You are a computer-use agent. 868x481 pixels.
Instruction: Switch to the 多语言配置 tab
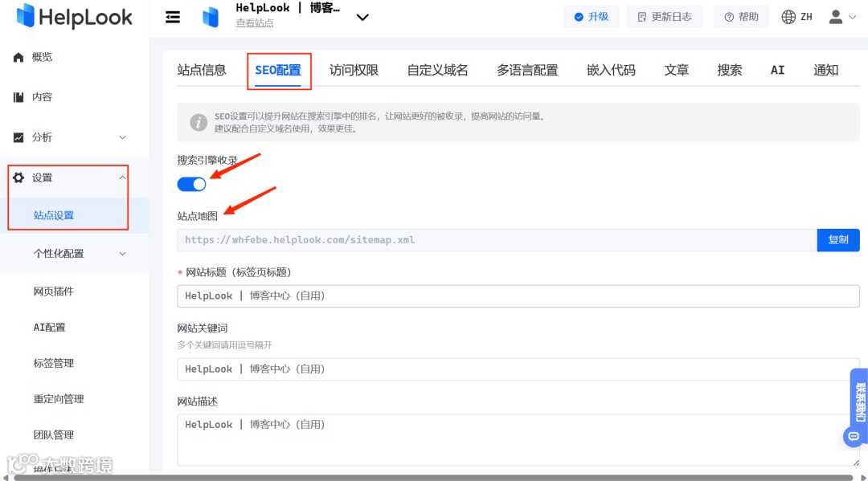[527, 70]
